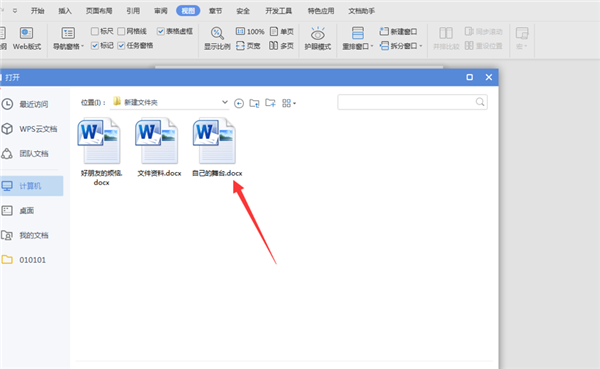Toggle the 标尺 ruler checkbox
Screen dimensions: 600x369
pos(95,31)
